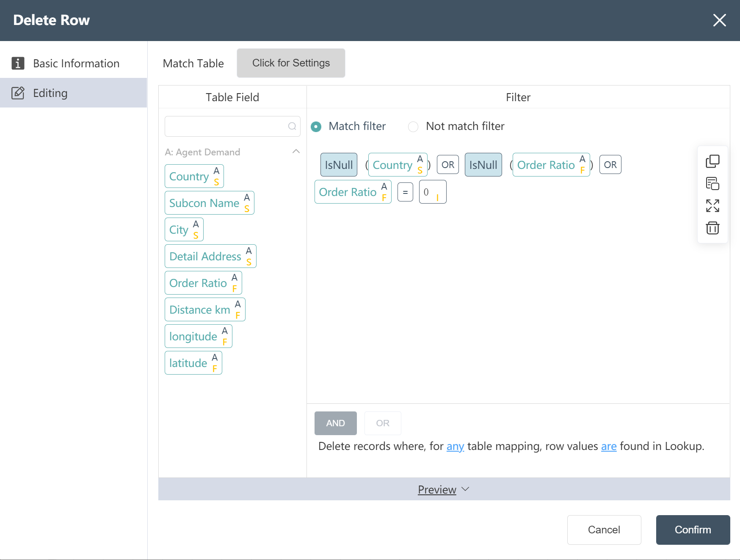Click the AND operator button
740x560 pixels.
336,423
